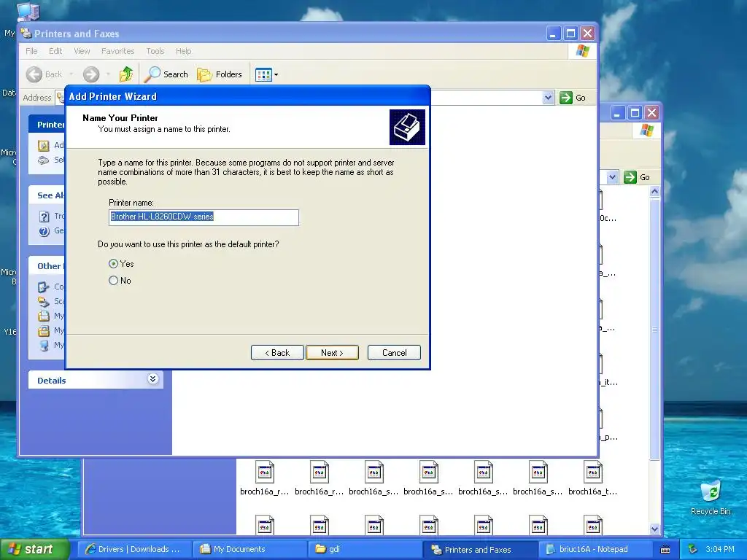Switch to Drivers | Downloads taskbar item
This screenshot has width=747, height=560.
point(134,550)
